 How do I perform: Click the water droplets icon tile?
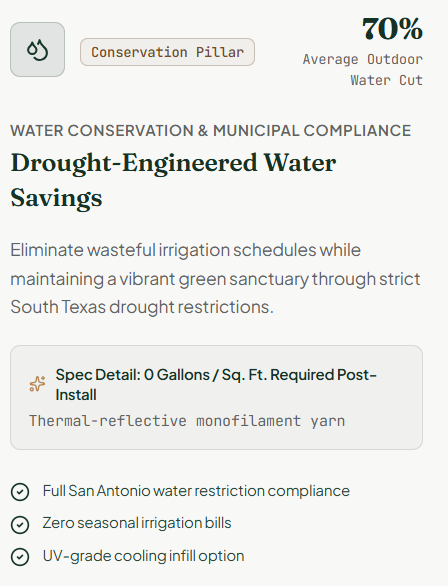(x=37, y=49)
